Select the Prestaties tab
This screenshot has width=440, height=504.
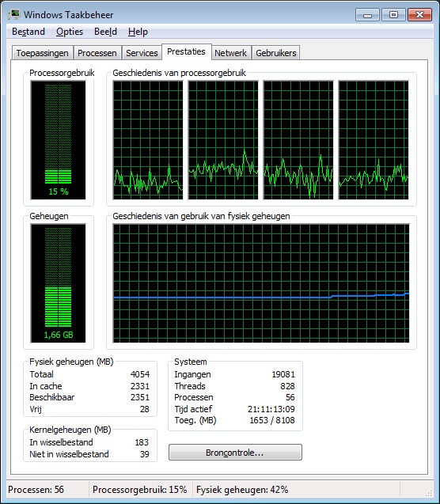tap(187, 51)
